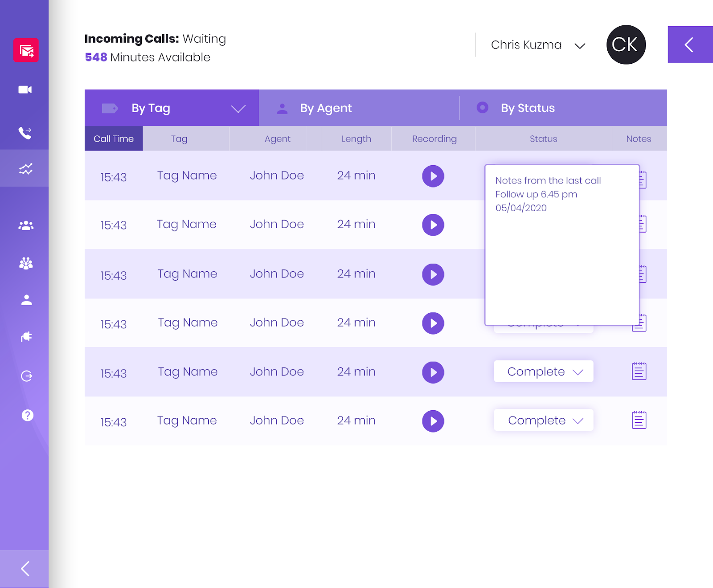Image resolution: width=713 pixels, height=588 pixels.
Task: Open the phone calls sidebar icon
Action: point(25,133)
